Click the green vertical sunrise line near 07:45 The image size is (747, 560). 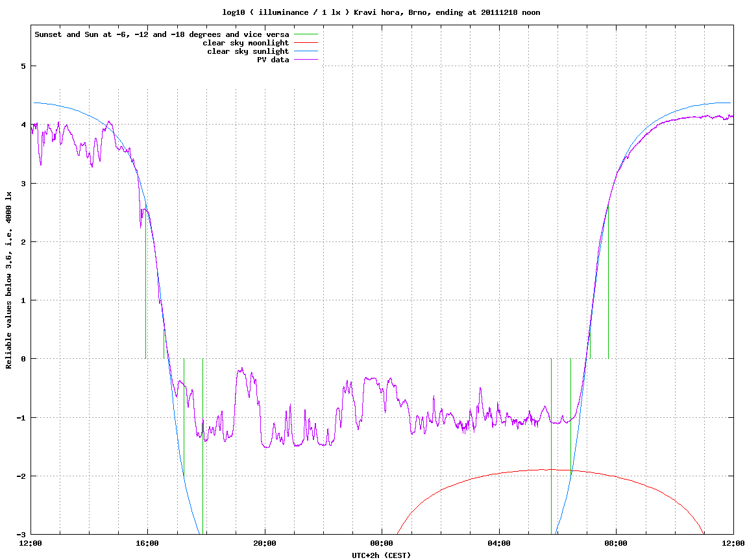(x=608, y=281)
